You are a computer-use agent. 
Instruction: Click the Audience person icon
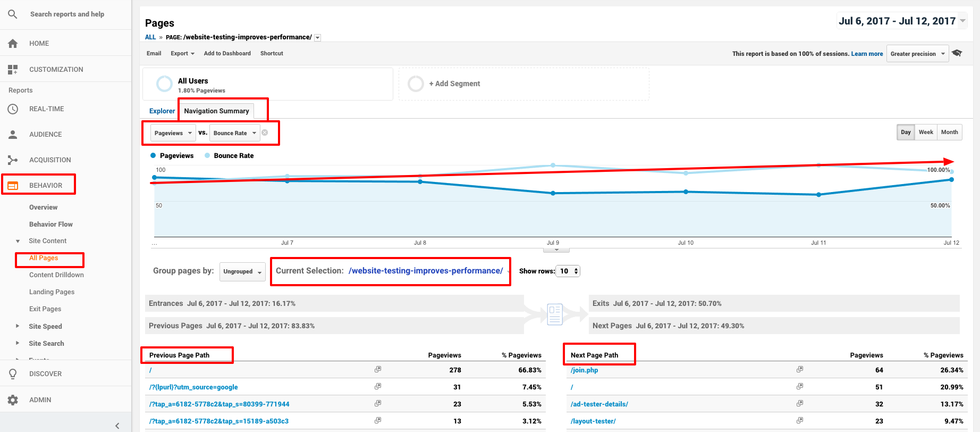13,134
